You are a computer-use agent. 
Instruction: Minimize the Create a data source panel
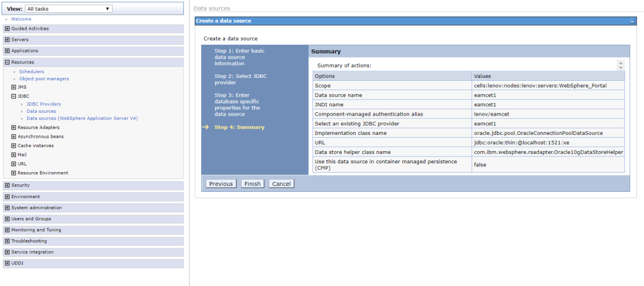[632, 21]
